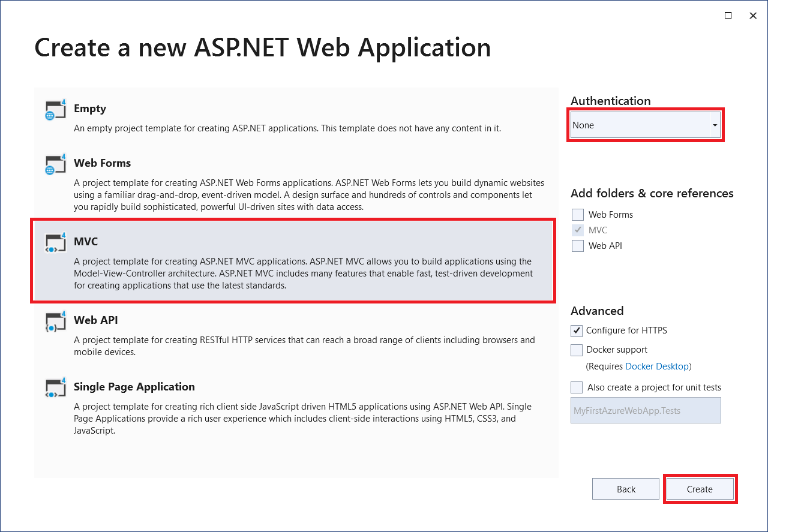
Task: Click the MVC template icon
Action: pos(55,242)
